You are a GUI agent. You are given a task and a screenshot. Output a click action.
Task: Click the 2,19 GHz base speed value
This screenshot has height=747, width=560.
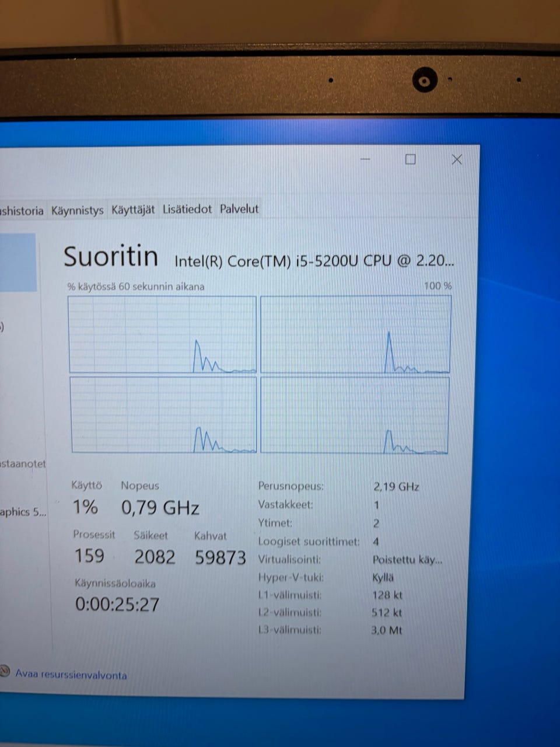click(396, 486)
